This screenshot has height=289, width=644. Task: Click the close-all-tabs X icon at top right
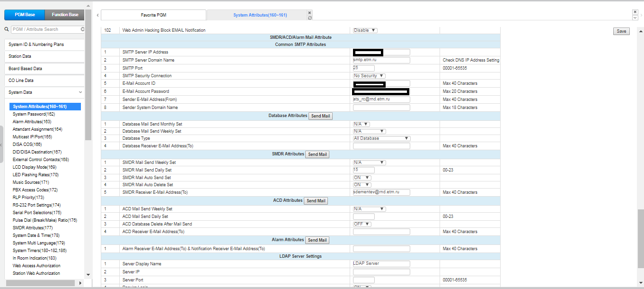click(635, 12)
